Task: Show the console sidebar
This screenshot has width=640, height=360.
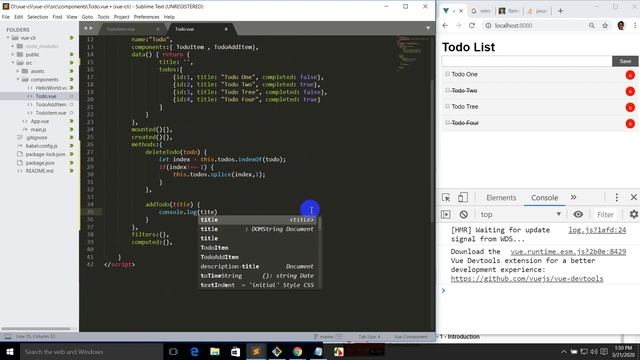Action: tap(446, 214)
